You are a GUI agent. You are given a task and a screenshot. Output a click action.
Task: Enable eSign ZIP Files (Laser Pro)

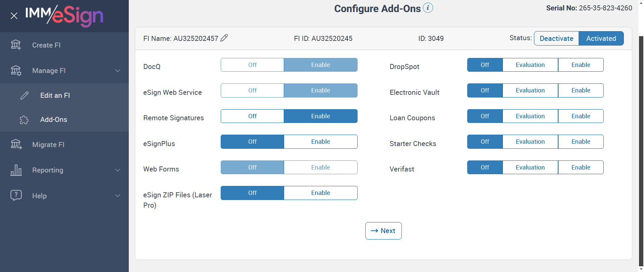(320, 193)
